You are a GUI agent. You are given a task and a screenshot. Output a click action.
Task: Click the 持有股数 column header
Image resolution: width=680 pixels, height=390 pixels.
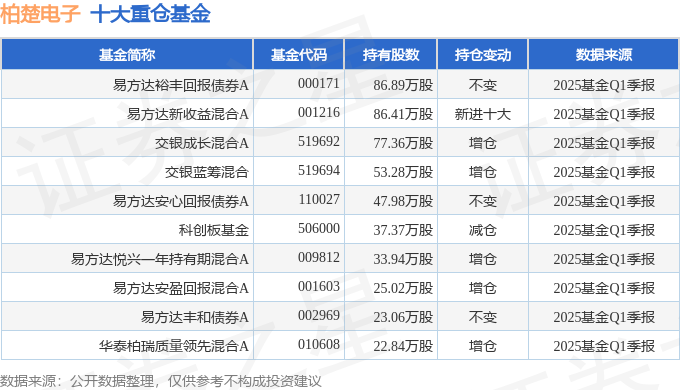click(391, 55)
